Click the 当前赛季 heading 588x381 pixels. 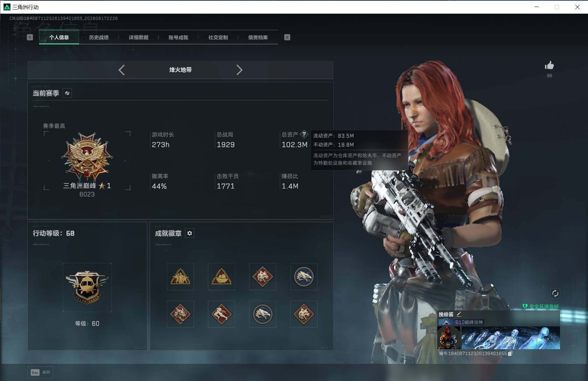pyautogui.click(x=46, y=93)
